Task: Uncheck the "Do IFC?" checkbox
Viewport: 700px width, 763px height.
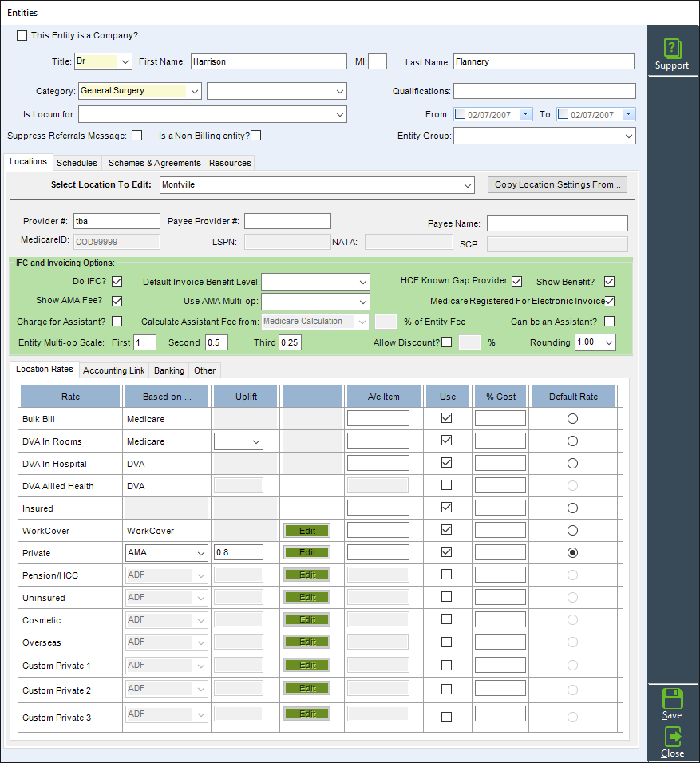Action: [x=117, y=281]
